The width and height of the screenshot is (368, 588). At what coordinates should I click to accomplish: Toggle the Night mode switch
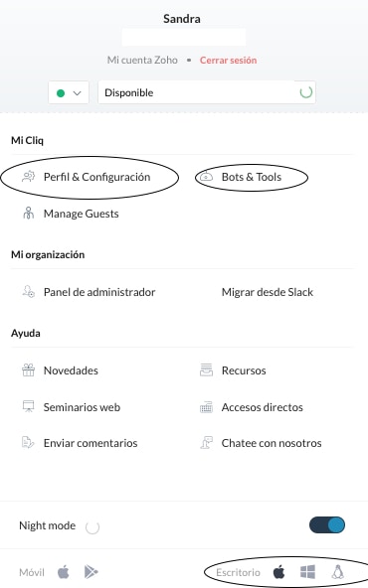click(327, 525)
